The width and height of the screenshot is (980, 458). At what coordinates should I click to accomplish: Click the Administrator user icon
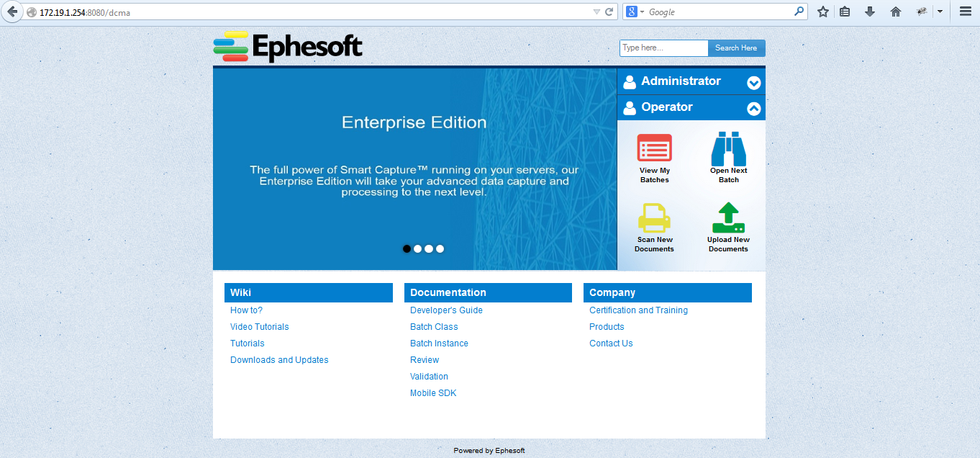630,82
